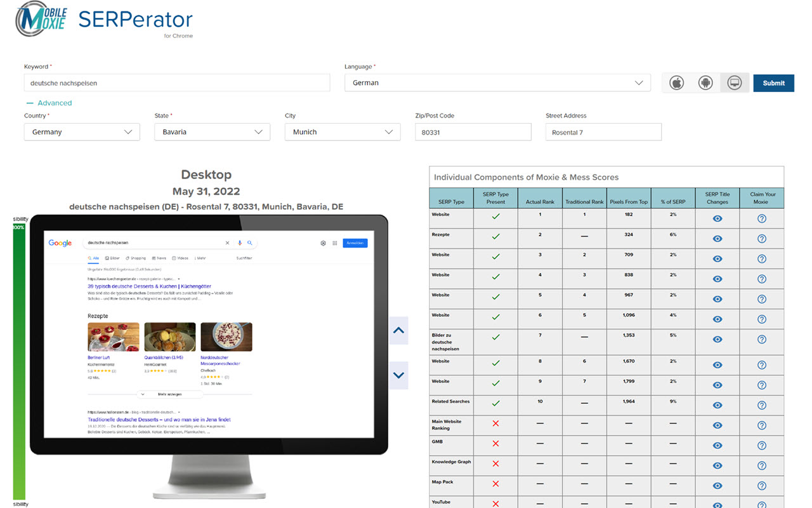
Task: Select the desktop monitor device icon
Action: click(x=735, y=83)
